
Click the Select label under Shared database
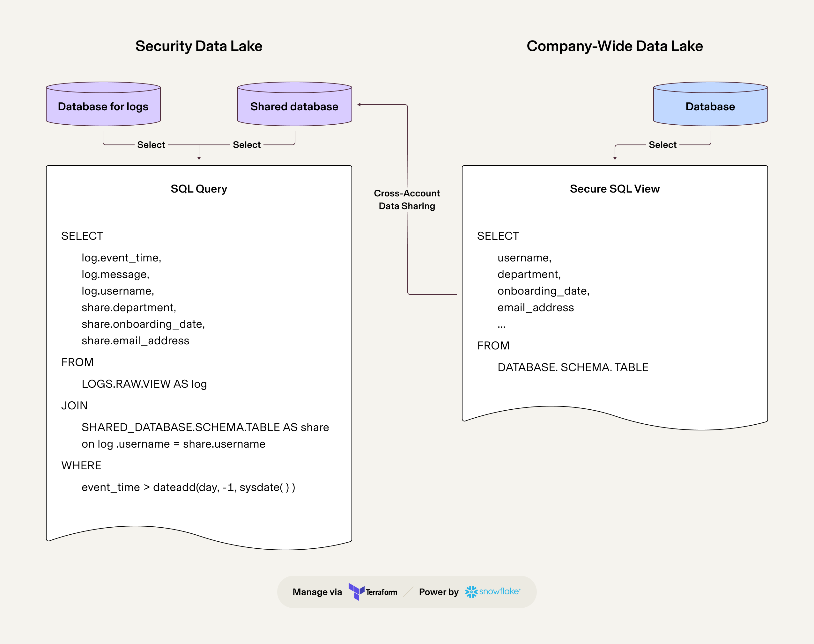tap(247, 145)
